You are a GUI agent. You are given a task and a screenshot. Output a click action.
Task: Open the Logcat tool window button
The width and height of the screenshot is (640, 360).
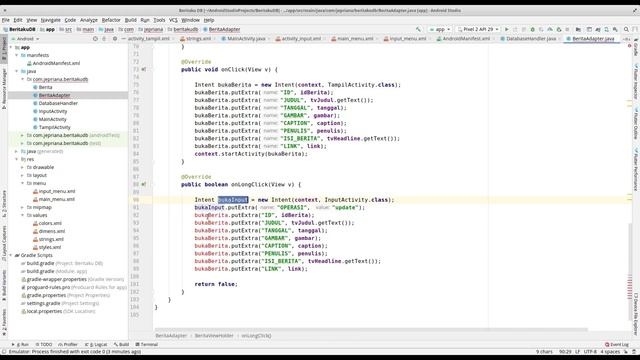pos(95,344)
